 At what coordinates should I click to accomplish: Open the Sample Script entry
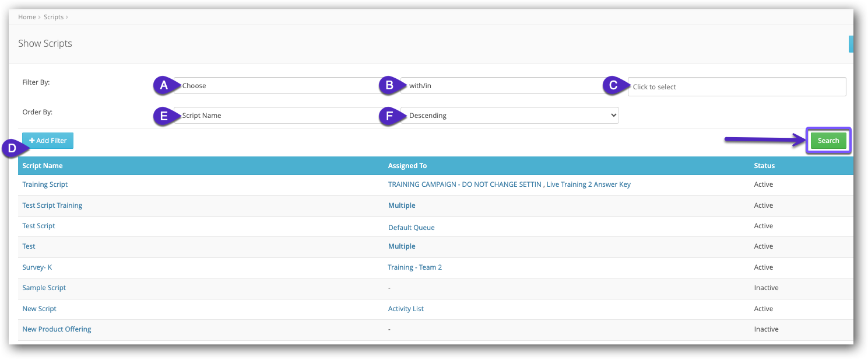tap(44, 288)
